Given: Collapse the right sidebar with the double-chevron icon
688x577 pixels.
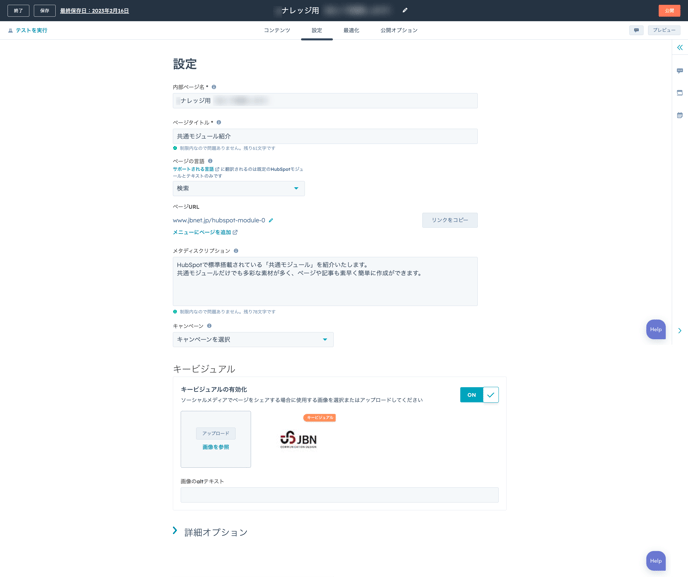Looking at the screenshot, I should (680, 48).
